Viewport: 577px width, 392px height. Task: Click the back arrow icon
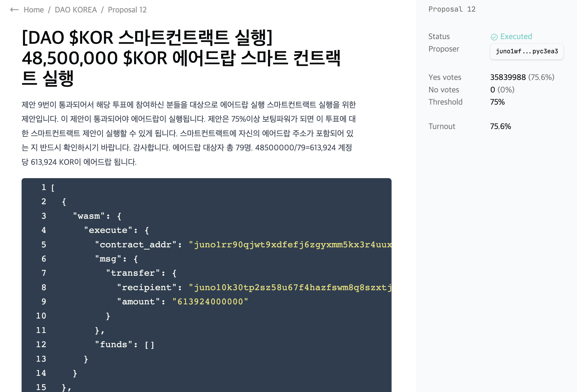14,10
